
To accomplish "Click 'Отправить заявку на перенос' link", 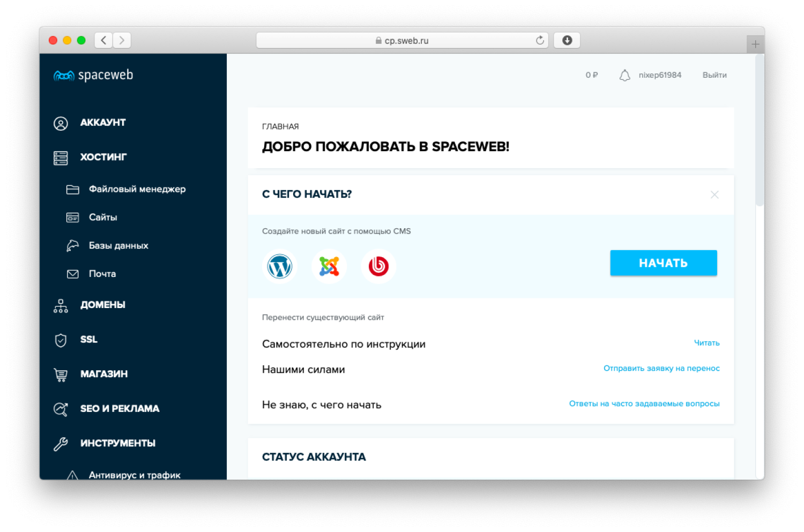I will click(x=661, y=369).
